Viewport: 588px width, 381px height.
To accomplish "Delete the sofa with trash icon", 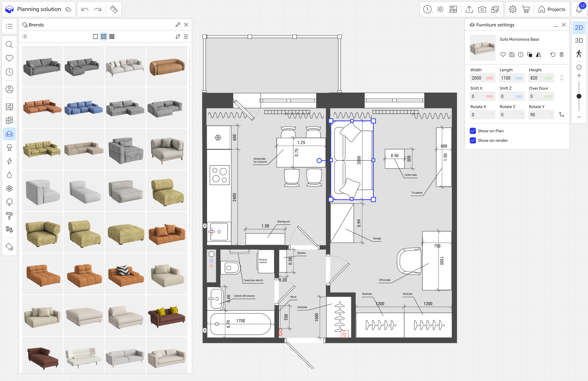I will coord(561,54).
